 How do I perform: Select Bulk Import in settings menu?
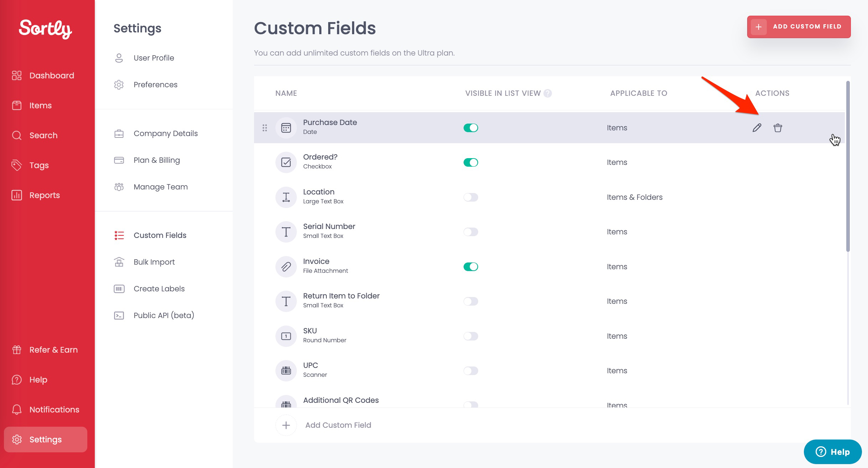(x=154, y=262)
